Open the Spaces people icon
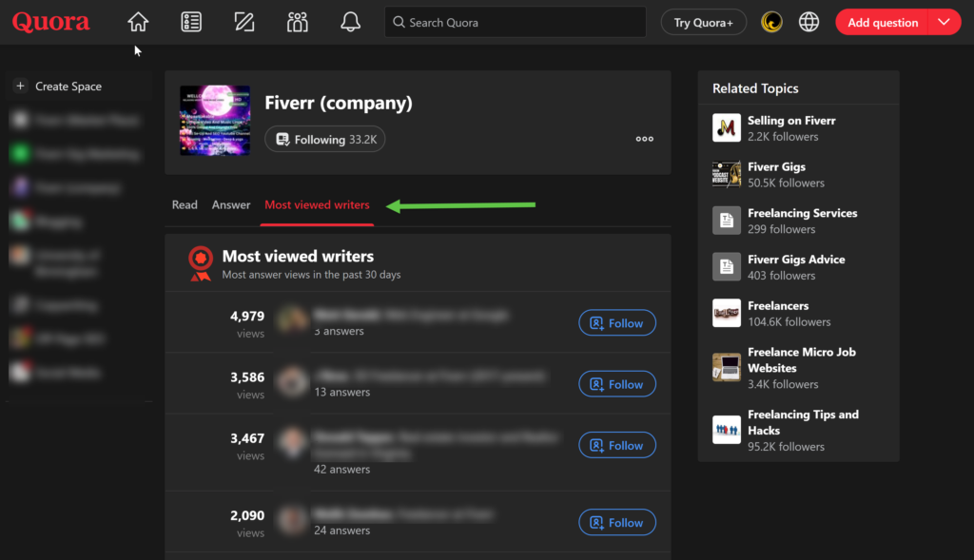 (x=298, y=23)
